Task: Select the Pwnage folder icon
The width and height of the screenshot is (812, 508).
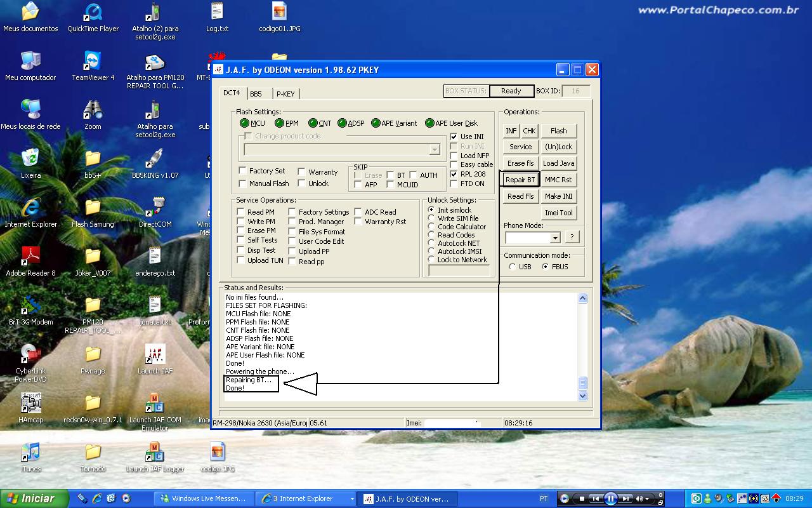Action: (93, 359)
